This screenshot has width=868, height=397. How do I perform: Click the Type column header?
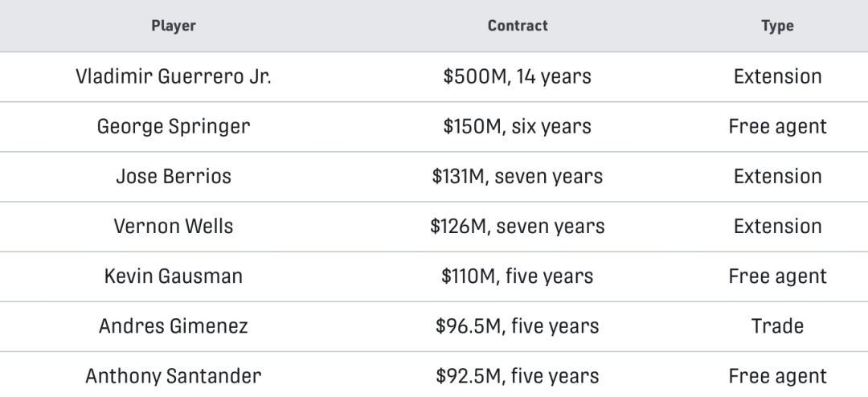[x=777, y=26]
